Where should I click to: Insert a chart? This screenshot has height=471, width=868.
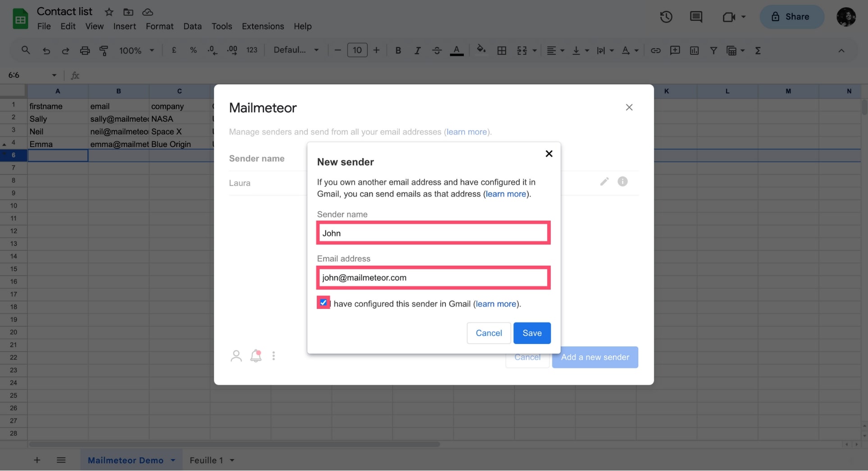point(694,50)
